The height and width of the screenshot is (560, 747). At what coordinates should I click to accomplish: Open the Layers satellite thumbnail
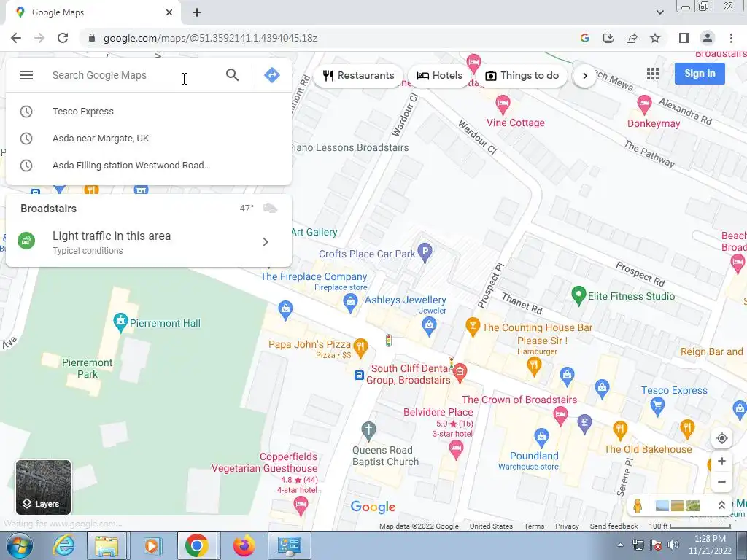tap(43, 487)
